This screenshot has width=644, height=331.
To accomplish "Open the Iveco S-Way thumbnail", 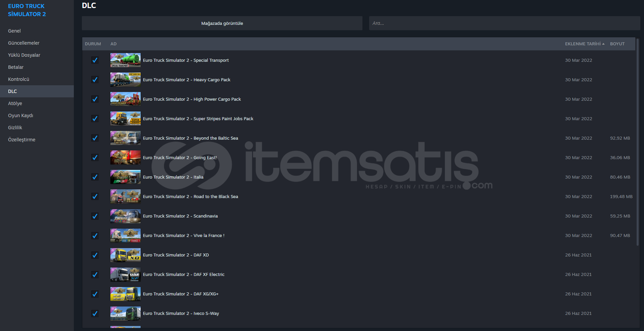I will point(126,313).
